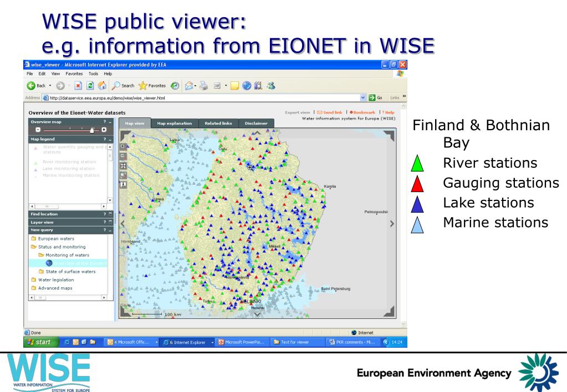Open the Edit menu
Image resolution: width=567 pixels, height=392 pixels.
click(42, 74)
